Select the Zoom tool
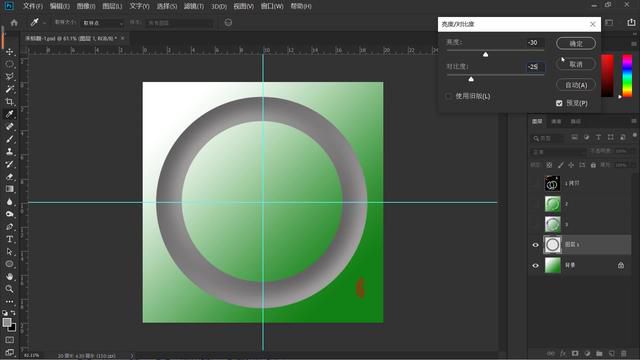This screenshot has width=640, height=360. tap(9, 289)
